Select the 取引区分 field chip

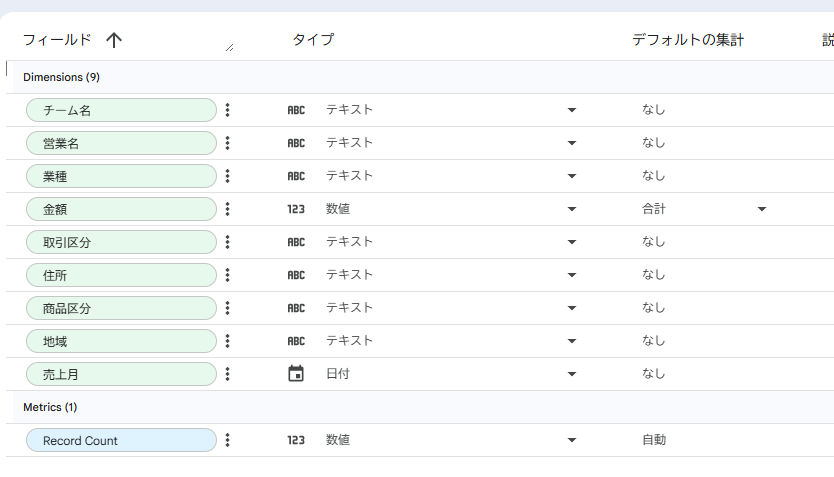click(x=121, y=242)
